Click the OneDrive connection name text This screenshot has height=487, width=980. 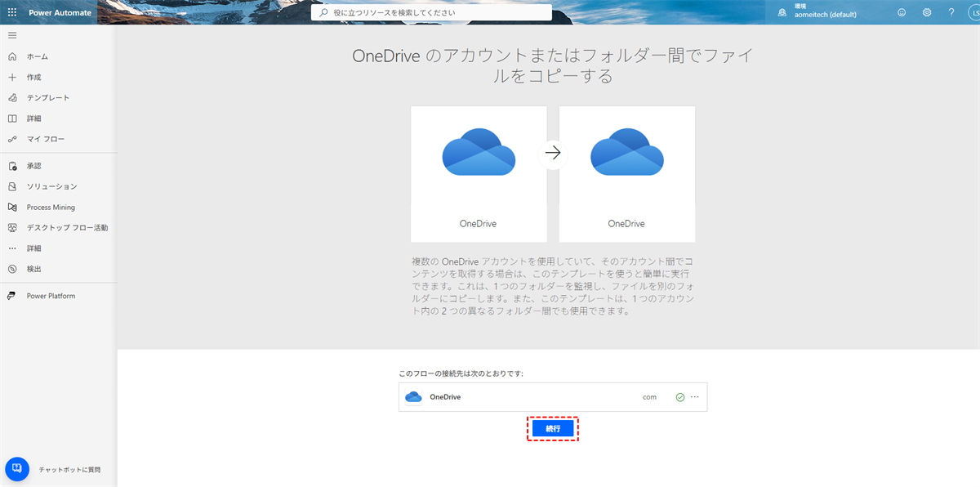[x=445, y=397]
